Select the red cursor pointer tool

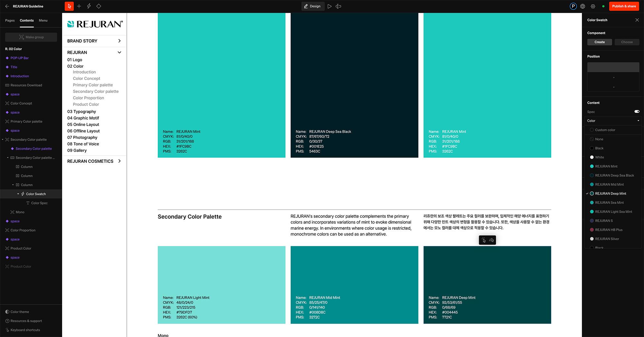click(x=69, y=6)
